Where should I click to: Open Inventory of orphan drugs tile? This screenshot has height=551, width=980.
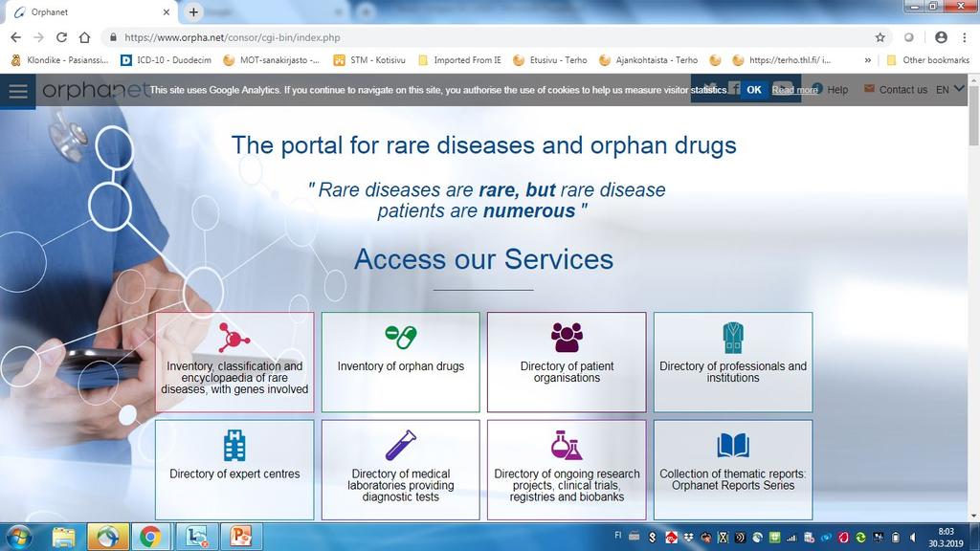(401, 363)
